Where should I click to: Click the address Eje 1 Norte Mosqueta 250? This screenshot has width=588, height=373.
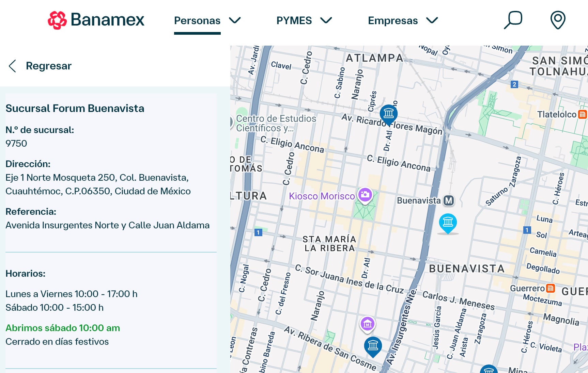(x=98, y=184)
